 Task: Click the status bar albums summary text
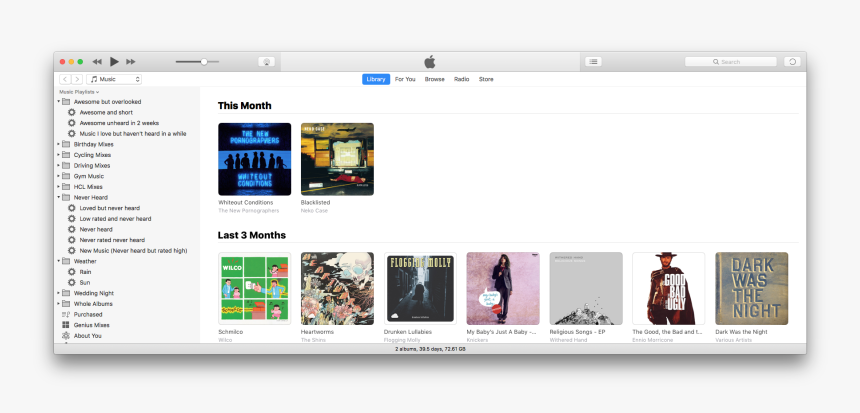click(430, 349)
